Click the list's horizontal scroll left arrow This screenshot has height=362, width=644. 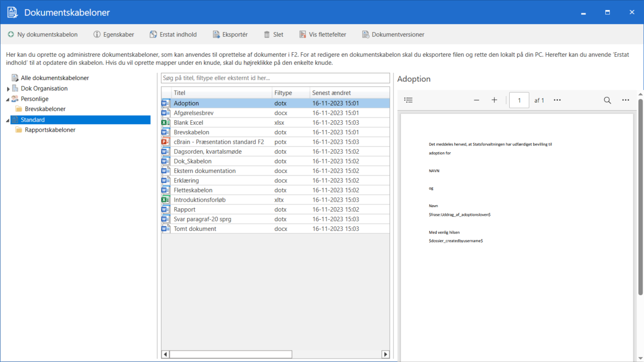pos(166,354)
